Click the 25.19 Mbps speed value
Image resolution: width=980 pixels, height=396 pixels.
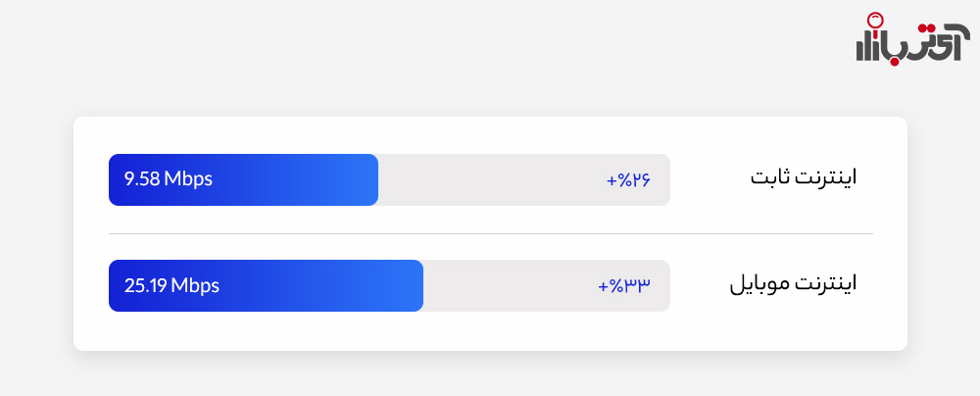[171, 286]
